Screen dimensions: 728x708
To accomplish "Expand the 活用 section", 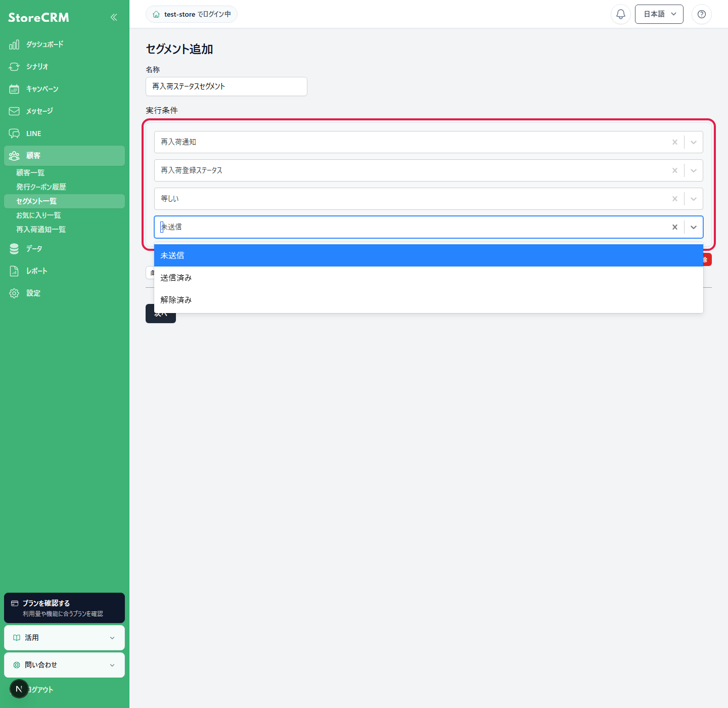I will 64,638.
